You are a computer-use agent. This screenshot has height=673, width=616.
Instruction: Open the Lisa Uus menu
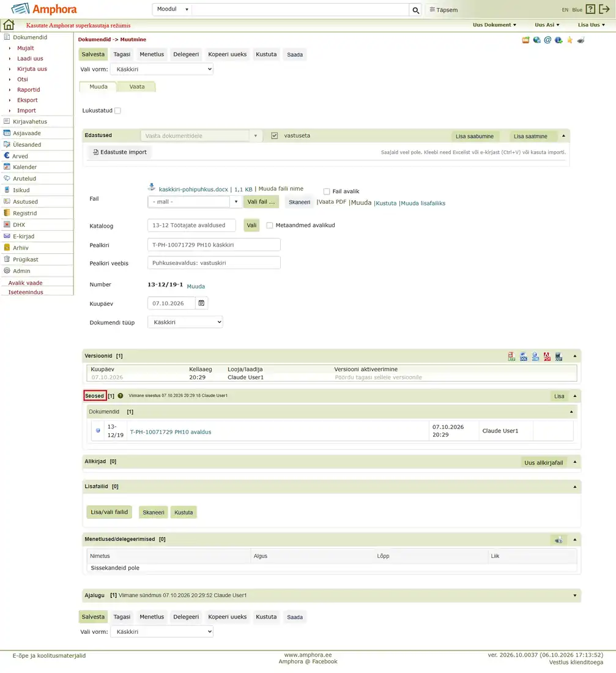[x=591, y=25]
